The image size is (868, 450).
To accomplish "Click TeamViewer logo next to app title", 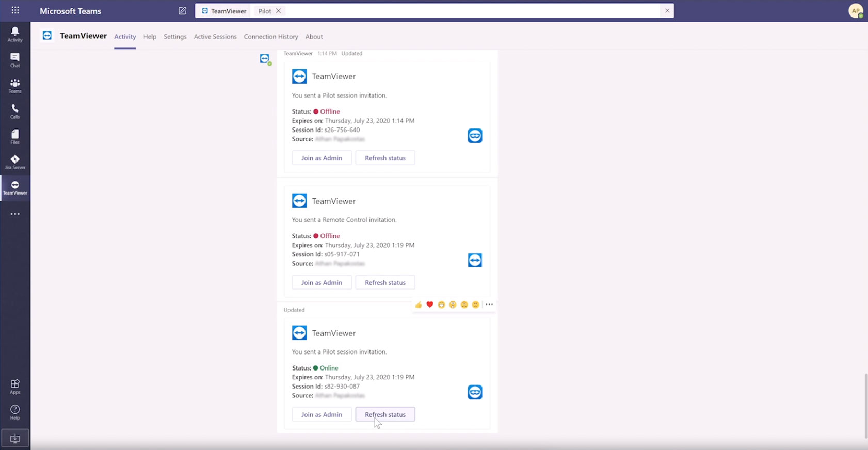I will click(x=47, y=36).
